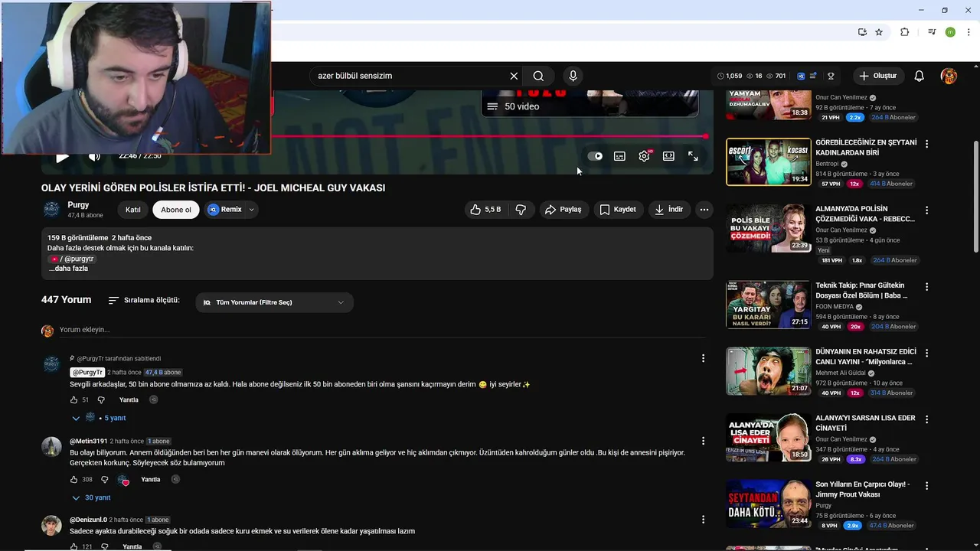The image size is (980, 551).
Task: Click the search magnifier button
Action: click(x=538, y=76)
